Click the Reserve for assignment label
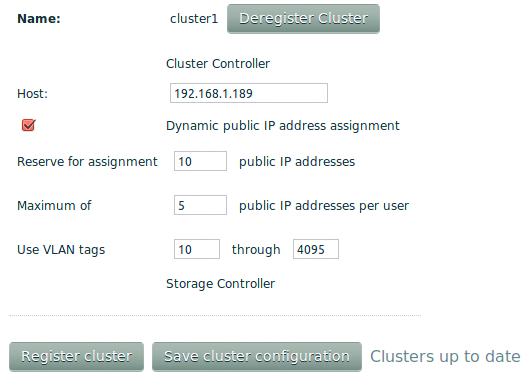This screenshot has height=386, width=531. pyautogui.click(x=87, y=162)
